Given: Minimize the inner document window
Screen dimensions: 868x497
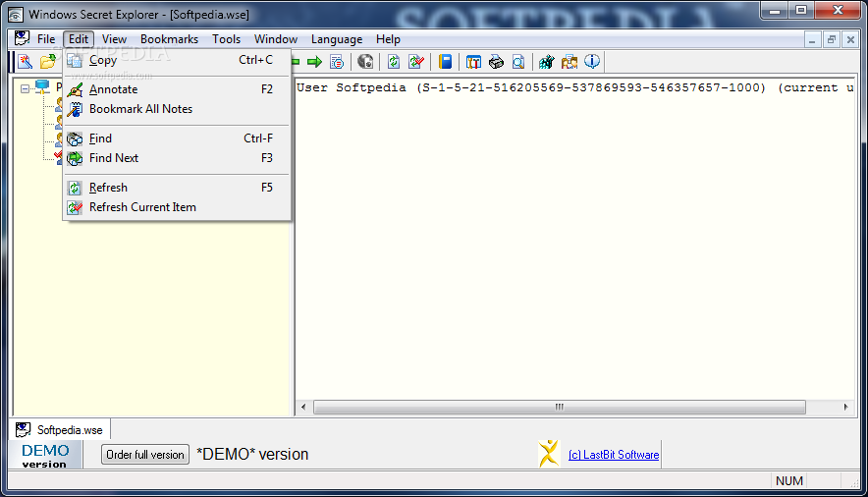Looking at the screenshot, I should tap(811, 40).
